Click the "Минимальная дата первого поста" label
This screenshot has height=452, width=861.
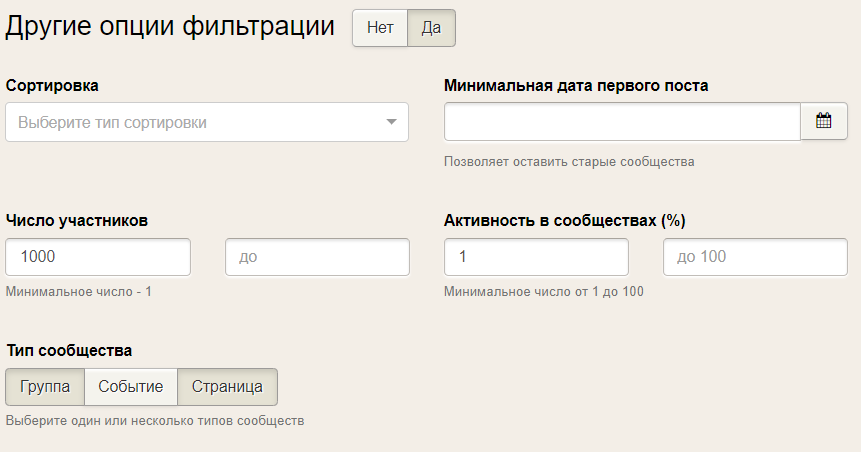576,85
